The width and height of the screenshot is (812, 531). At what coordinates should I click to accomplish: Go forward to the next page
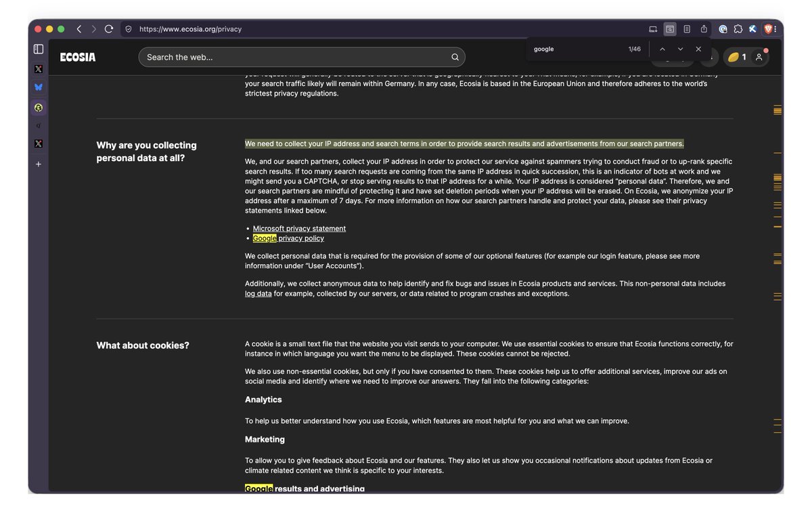(93, 29)
